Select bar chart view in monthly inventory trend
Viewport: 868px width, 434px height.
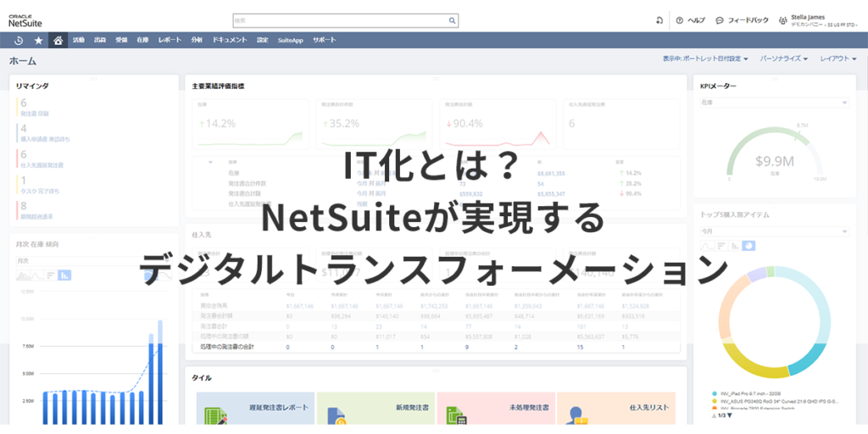64,275
